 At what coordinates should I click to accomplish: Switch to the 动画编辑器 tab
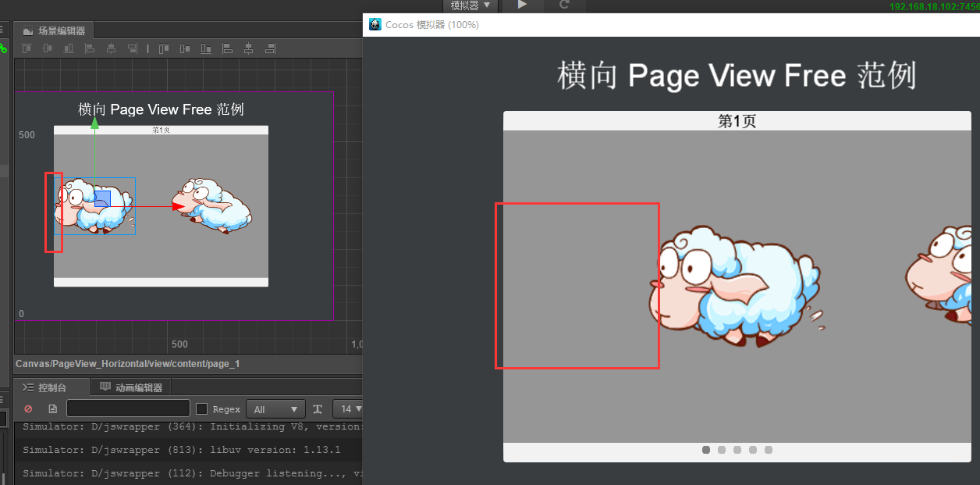coord(131,387)
